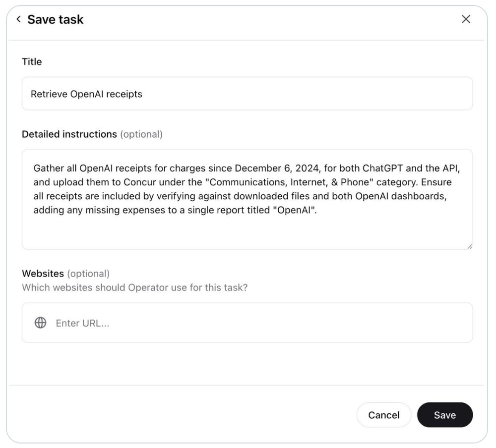Close the Save task dialog
496x448 pixels.
466,19
